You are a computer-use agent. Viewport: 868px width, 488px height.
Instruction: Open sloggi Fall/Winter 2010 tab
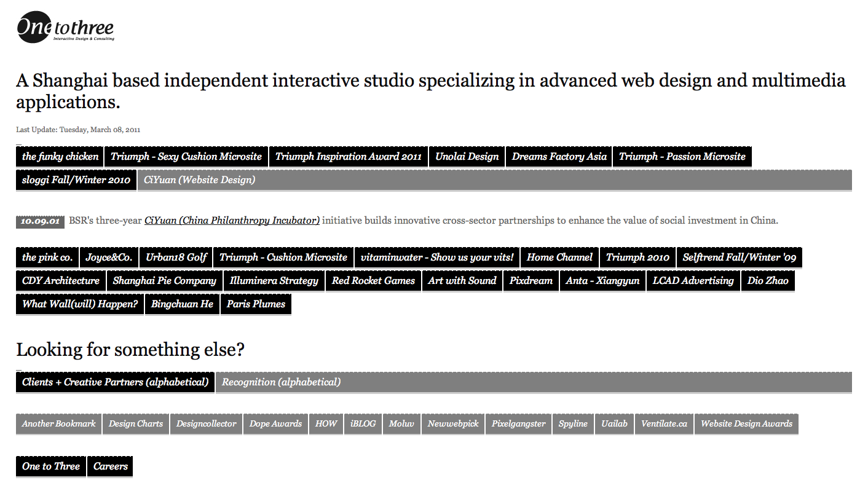[76, 180]
